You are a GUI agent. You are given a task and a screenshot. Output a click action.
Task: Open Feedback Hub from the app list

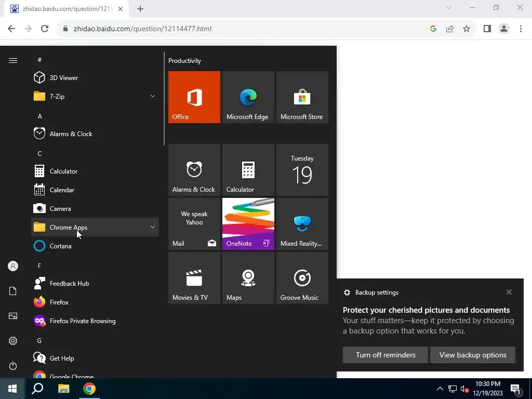[95, 283]
